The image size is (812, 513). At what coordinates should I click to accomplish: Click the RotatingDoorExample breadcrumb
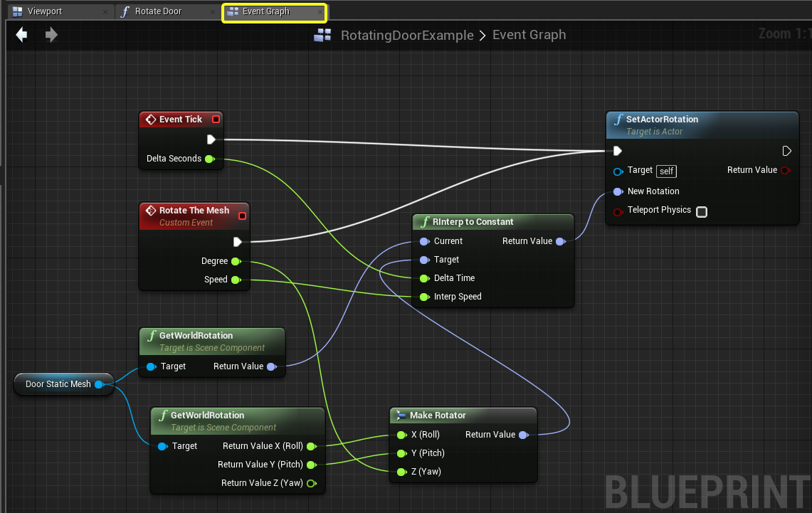(x=407, y=35)
